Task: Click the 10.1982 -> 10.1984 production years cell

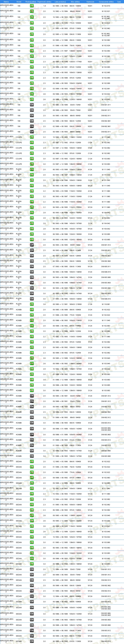Action: click(60, 11)
